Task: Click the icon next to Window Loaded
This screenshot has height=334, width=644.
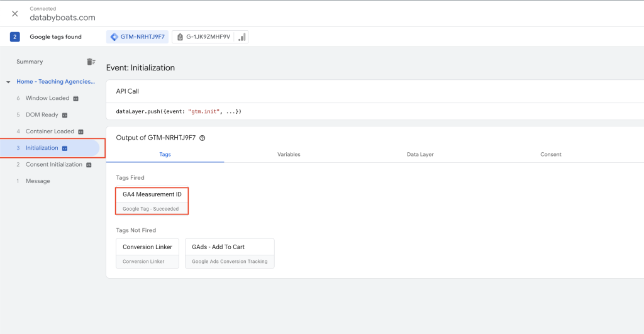Action: [x=75, y=99]
